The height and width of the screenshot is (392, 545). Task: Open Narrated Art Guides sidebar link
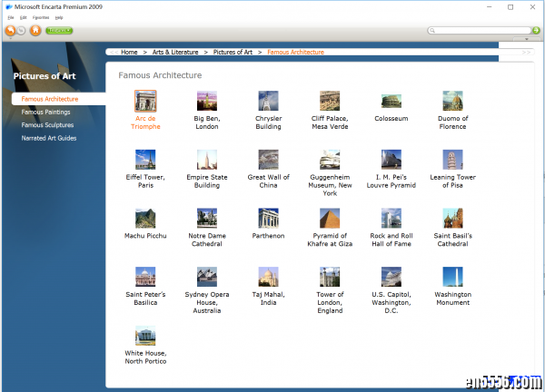49,138
